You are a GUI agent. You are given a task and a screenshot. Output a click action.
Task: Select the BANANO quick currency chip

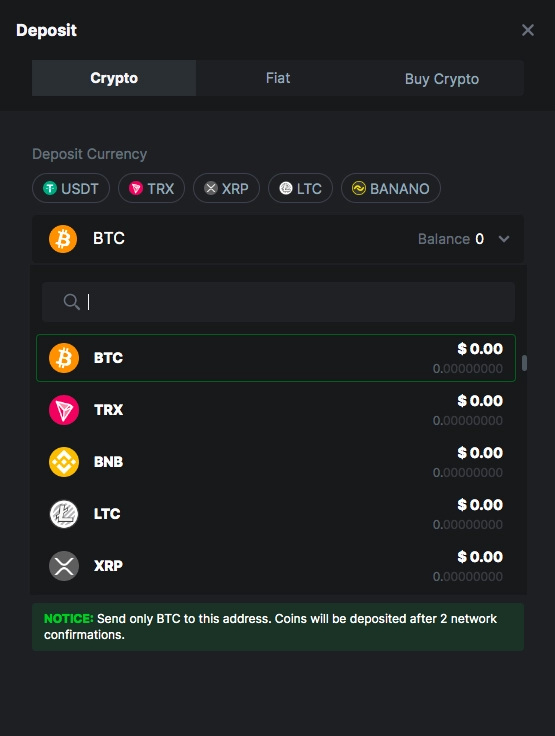tap(391, 188)
